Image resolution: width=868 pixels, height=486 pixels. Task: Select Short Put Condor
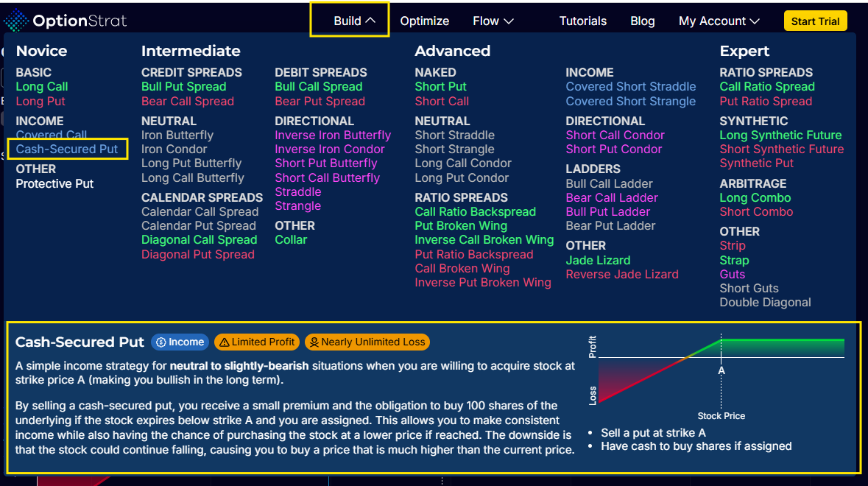click(x=614, y=149)
